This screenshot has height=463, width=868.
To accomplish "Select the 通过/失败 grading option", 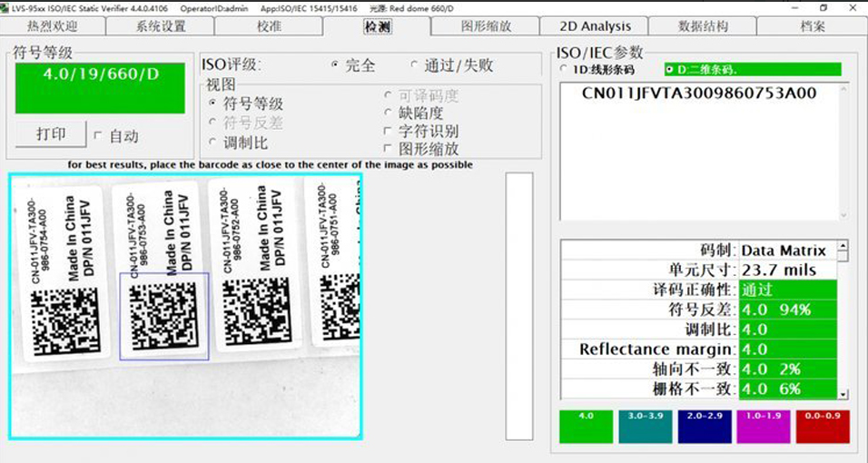I will tap(414, 65).
